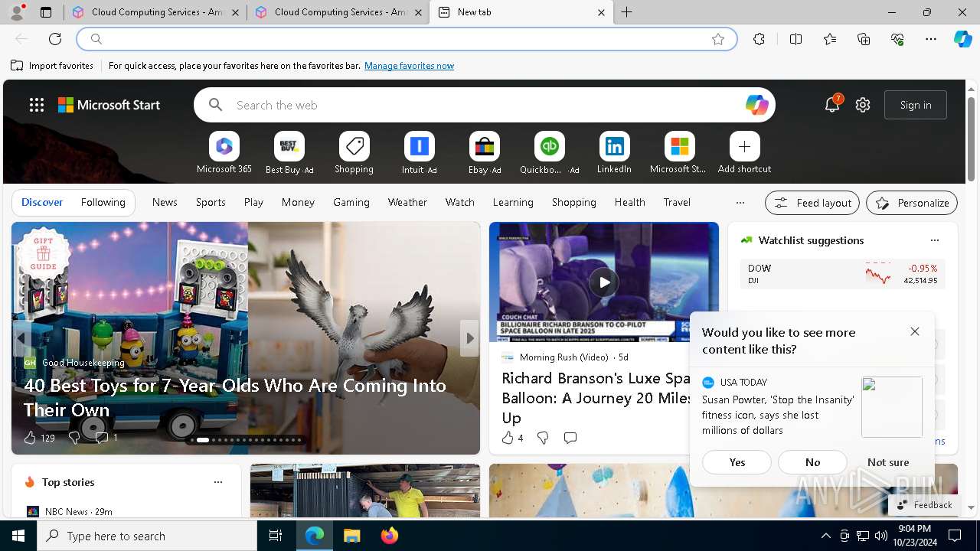
Task: Open the QuickBooks shortcut
Action: tap(549, 153)
